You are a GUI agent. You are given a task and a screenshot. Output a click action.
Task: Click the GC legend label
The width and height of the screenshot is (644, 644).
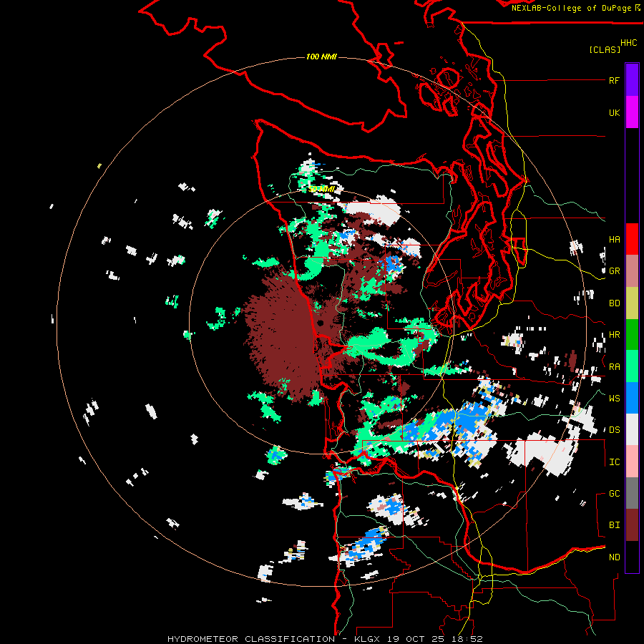[x=614, y=494]
